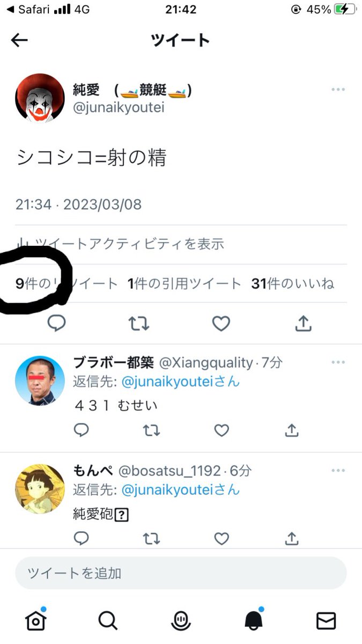Retweet the main tweet

pyautogui.click(x=139, y=323)
